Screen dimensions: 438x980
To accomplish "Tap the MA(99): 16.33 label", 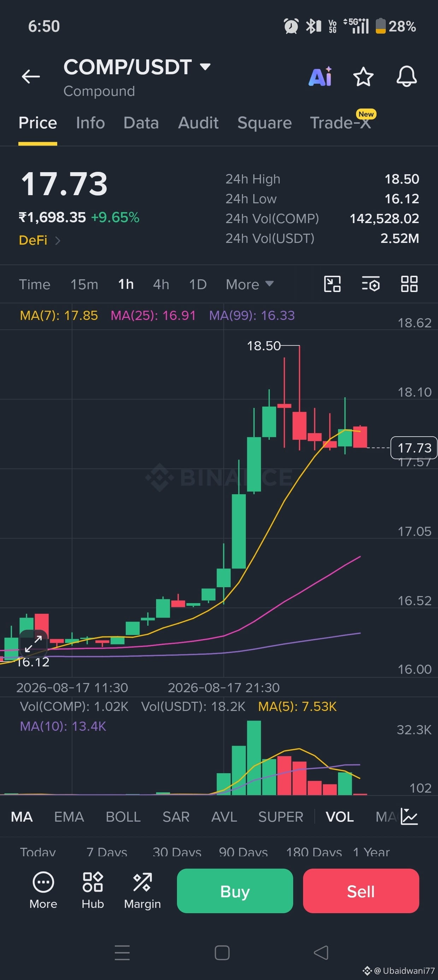I will click(252, 315).
